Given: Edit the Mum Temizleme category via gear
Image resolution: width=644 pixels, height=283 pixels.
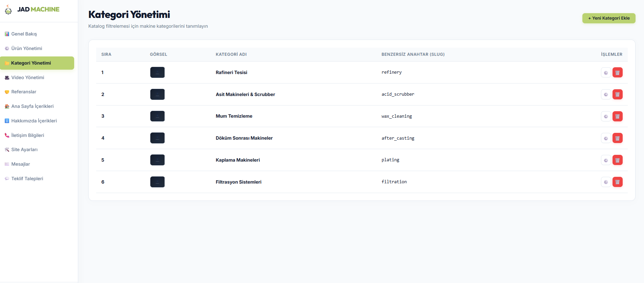Looking at the screenshot, I should [606, 116].
